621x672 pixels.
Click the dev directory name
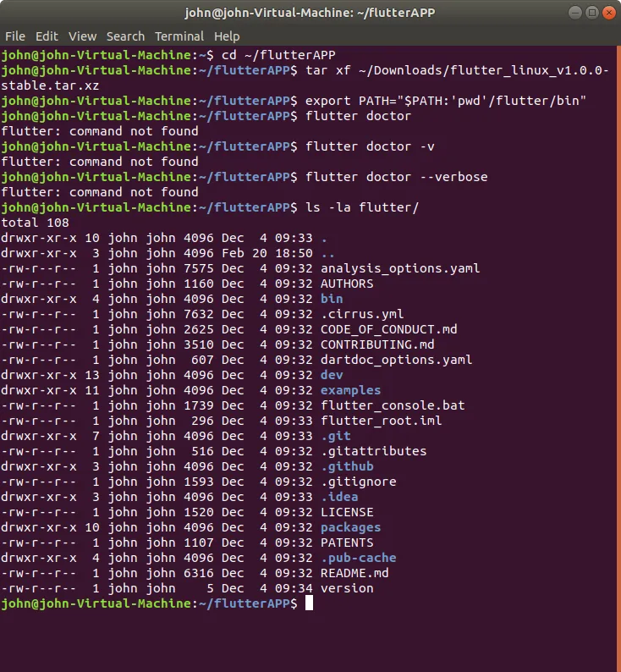(x=332, y=375)
